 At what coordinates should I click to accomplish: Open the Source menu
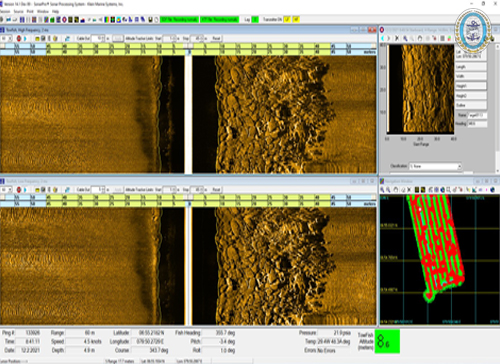[18, 11]
